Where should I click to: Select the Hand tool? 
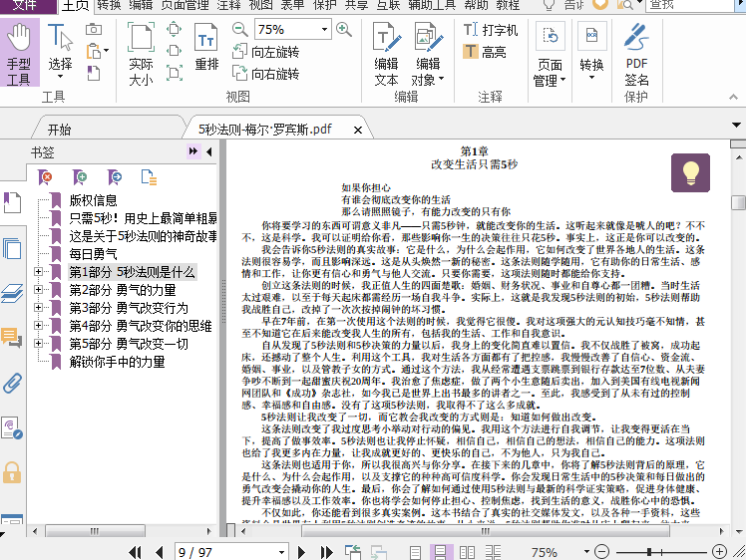pos(19,56)
